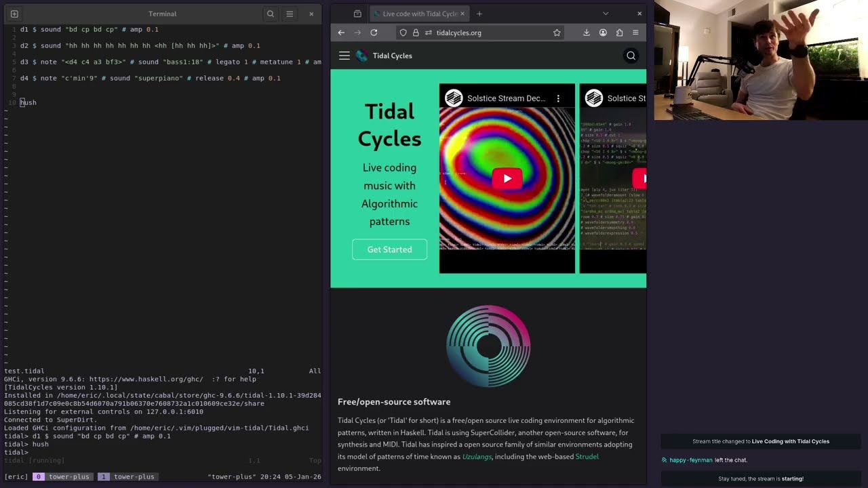Image resolution: width=868 pixels, height=488 pixels.
Task: Open the browser extensions puzzle icon
Action: (x=619, y=33)
